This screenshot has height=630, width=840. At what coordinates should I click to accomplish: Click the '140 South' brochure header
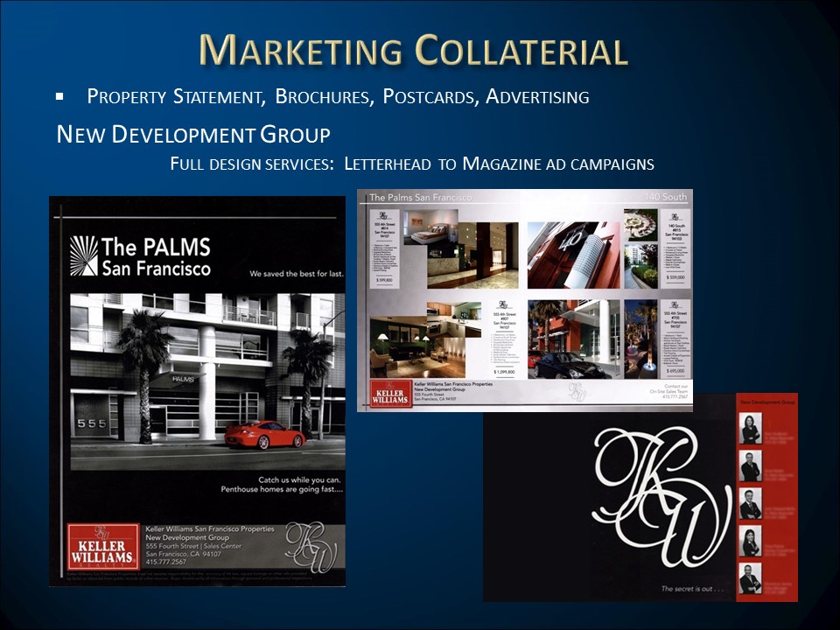click(665, 197)
